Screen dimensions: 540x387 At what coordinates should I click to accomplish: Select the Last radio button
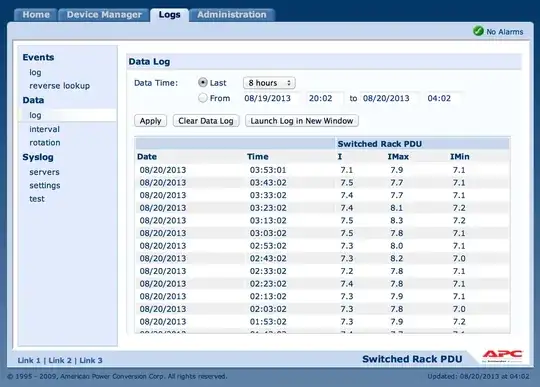pos(203,82)
